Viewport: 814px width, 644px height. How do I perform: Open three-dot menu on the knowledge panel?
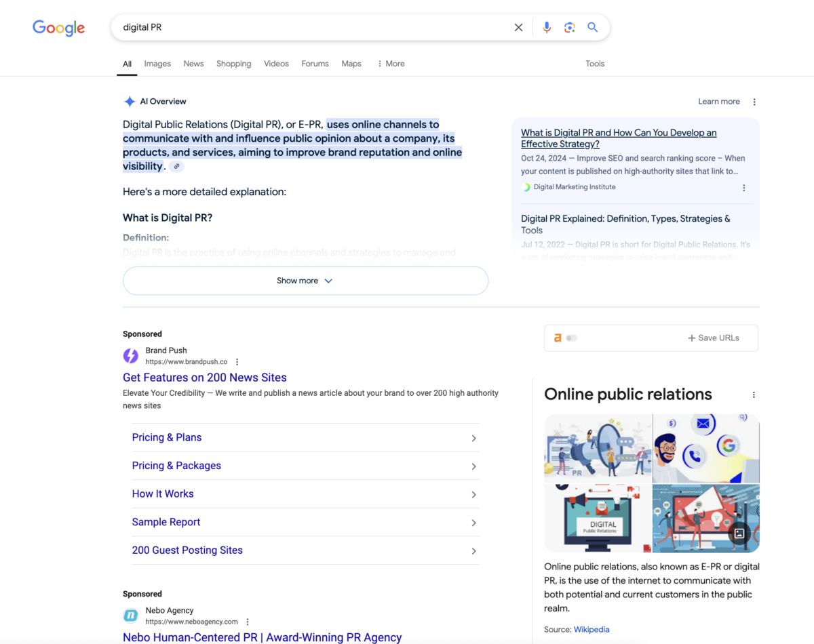point(753,395)
